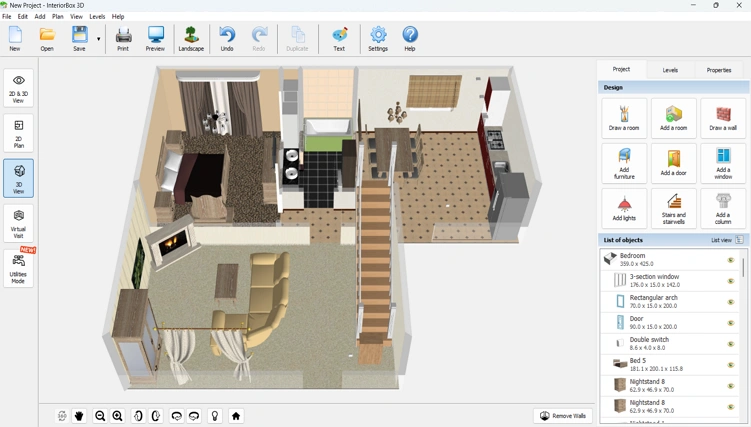Click the Draw a room button

point(624,118)
